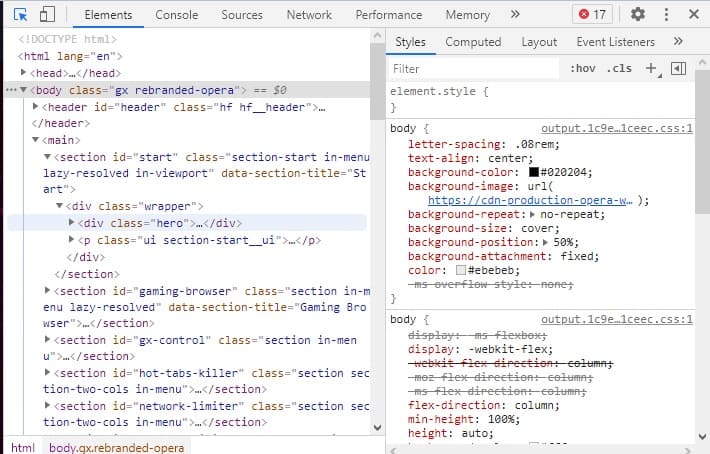Viewport: 710px width, 454px height.
Task: Show more main panel tabs after Memory
Action: 515,15
